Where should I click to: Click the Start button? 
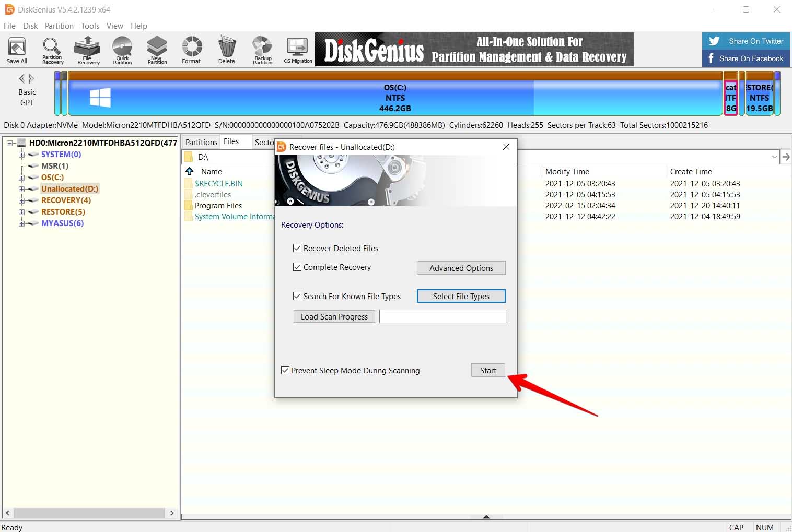click(x=488, y=370)
